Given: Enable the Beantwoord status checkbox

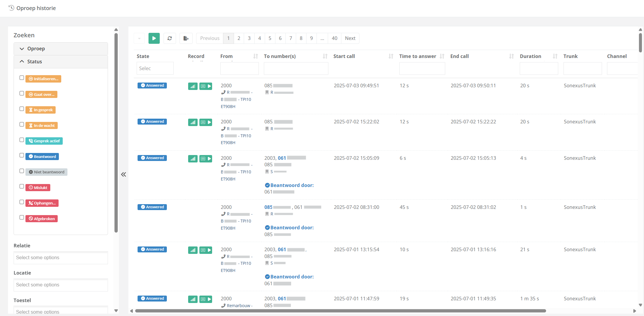Looking at the screenshot, I should (x=22, y=155).
